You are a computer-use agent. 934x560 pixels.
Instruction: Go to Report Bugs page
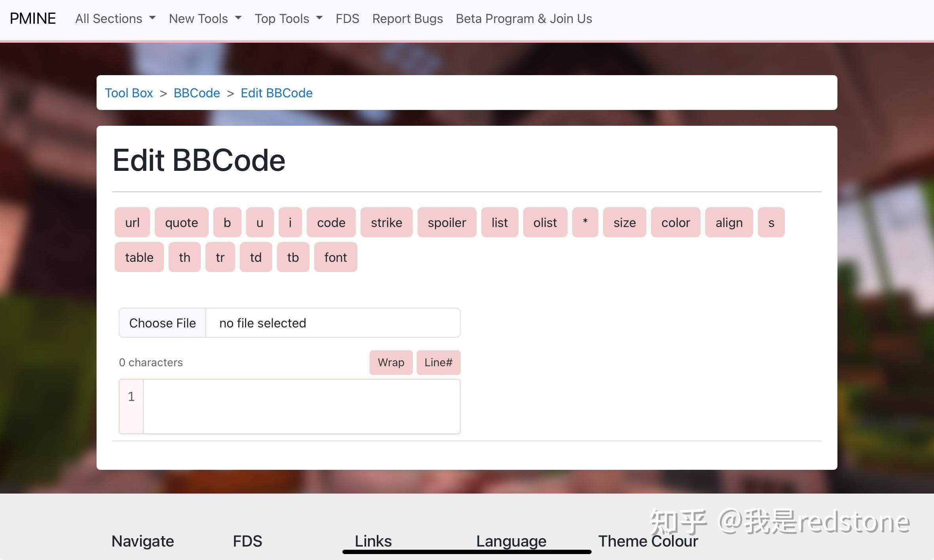tap(407, 19)
